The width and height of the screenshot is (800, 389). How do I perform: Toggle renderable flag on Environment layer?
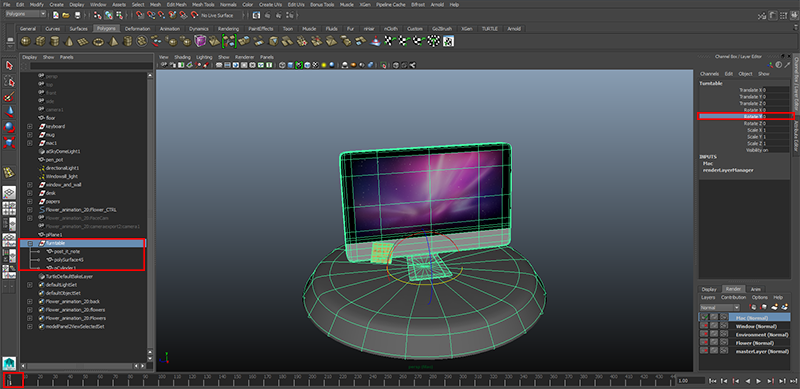704,334
